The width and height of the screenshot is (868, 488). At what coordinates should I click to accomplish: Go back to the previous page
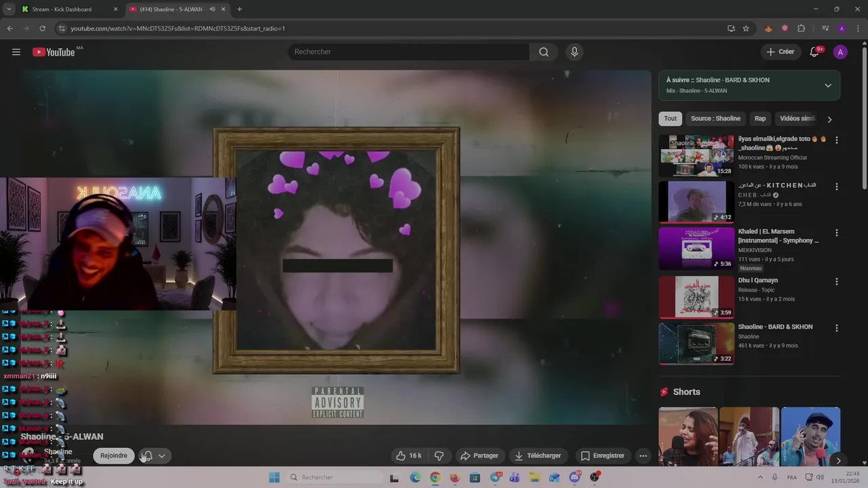[x=9, y=28]
